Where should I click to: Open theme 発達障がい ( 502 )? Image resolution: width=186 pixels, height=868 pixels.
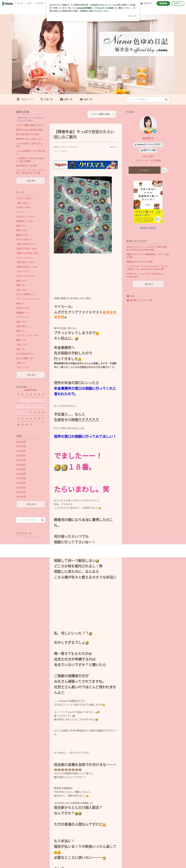[x=25, y=221]
